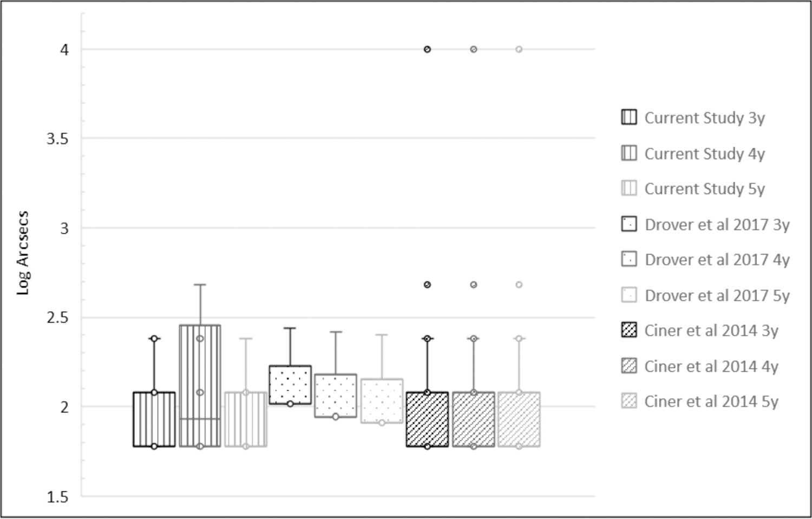812x519 pixels.
Task: Select the Drover et al 2017 4y legend icon
Action: pyautogui.click(x=629, y=259)
